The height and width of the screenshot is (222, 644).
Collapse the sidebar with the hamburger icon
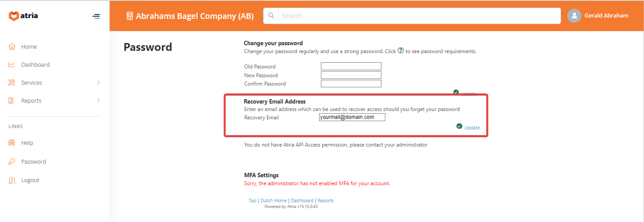pos(96,16)
